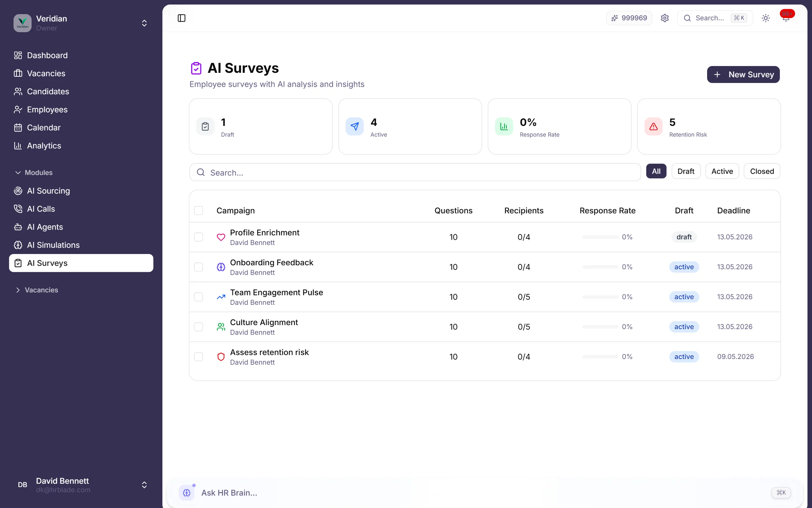Open the AI Simulations module
This screenshot has width=812, height=508.
click(x=81, y=245)
